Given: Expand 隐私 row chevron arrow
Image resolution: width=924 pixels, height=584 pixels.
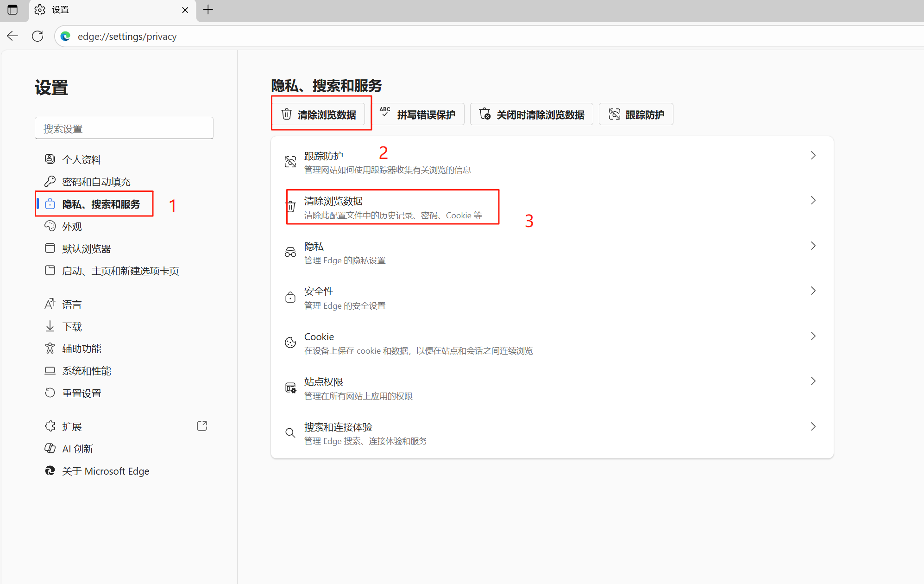Looking at the screenshot, I should pos(813,246).
